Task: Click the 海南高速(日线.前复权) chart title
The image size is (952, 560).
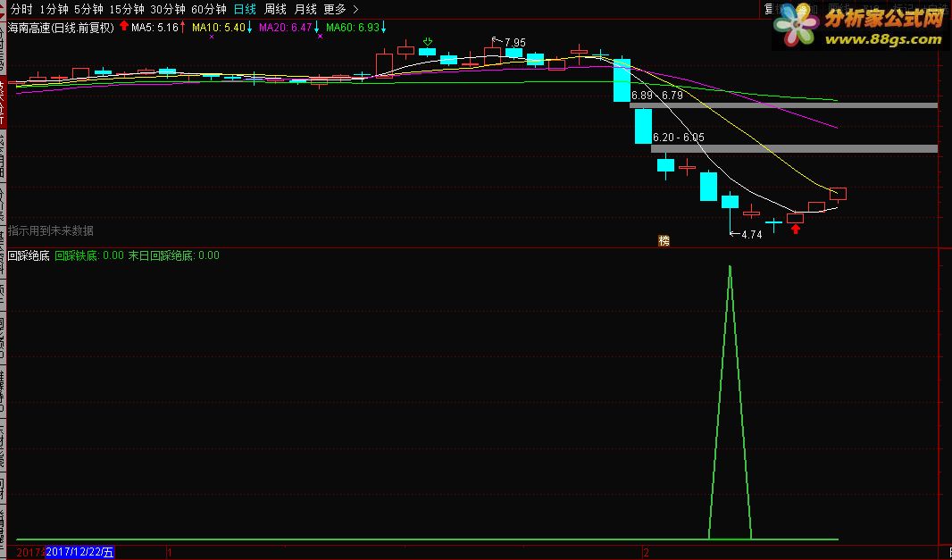Action: coord(61,28)
